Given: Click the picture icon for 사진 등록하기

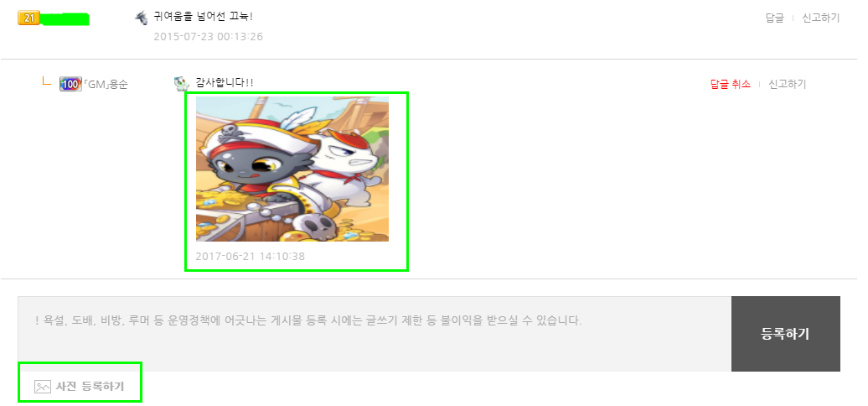Looking at the screenshot, I should tap(43, 387).
